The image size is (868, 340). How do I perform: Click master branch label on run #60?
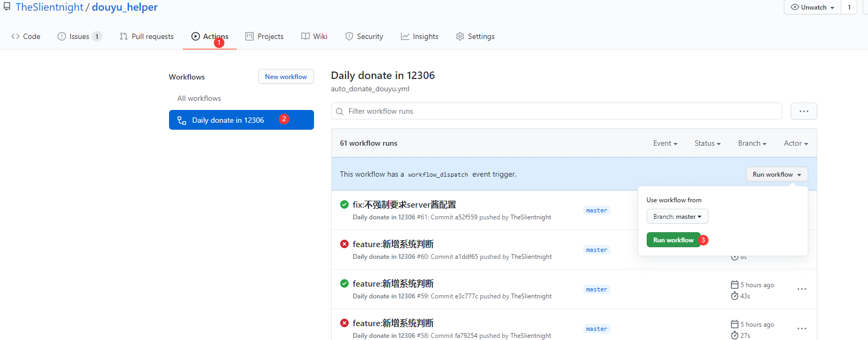(x=597, y=250)
